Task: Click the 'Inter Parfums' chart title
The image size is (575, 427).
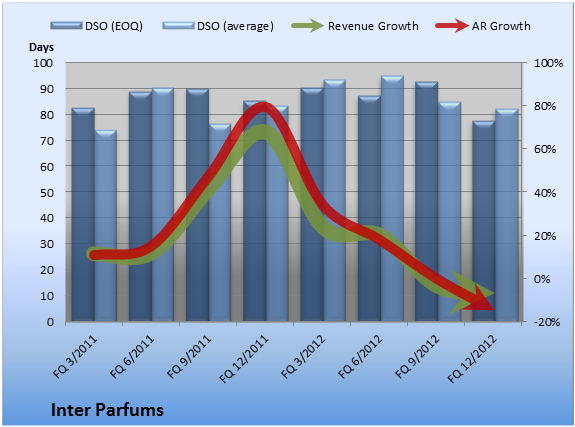Action: [x=107, y=410]
